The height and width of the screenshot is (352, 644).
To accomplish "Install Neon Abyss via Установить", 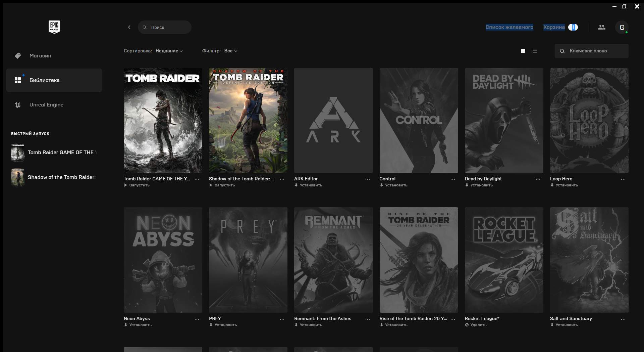I will [138, 325].
